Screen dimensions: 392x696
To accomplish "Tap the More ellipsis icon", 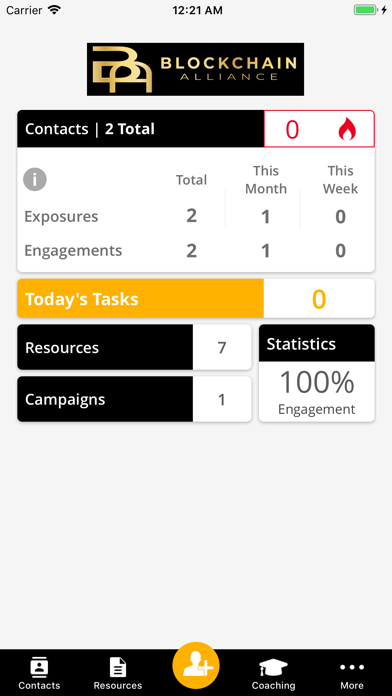I will pyautogui.click(x=352, y=667).
